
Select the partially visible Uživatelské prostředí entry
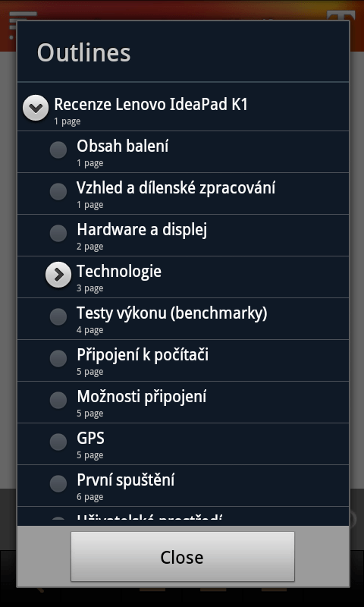point(183,516)
